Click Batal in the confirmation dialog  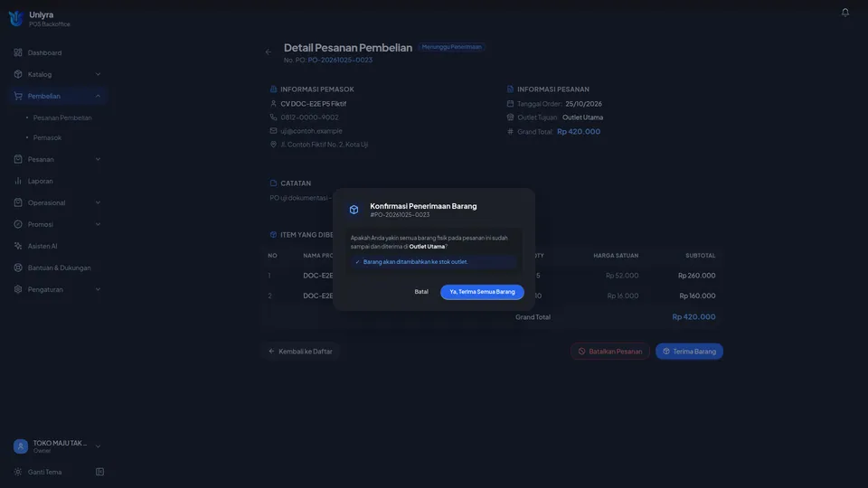click(421, 292)
